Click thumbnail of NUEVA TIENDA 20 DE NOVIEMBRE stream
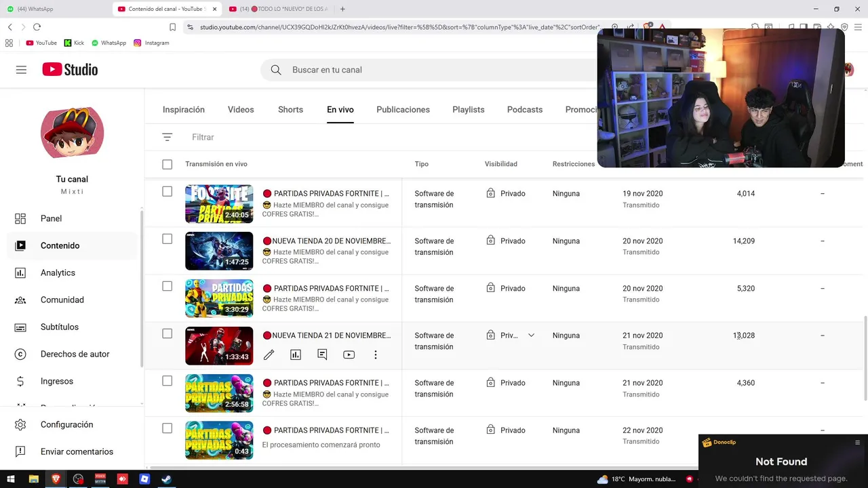The height and width of the screenshot is (488, 868). 219,251
